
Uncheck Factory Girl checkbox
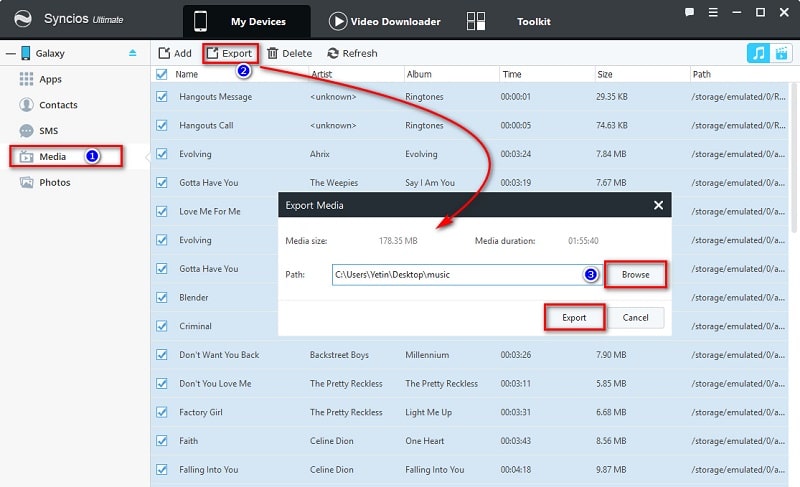(x=162, y=412)
